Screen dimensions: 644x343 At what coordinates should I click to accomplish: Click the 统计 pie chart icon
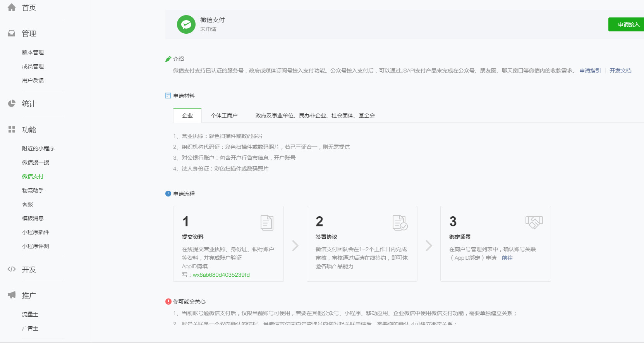pyautogui.click(x=12, y=103)
